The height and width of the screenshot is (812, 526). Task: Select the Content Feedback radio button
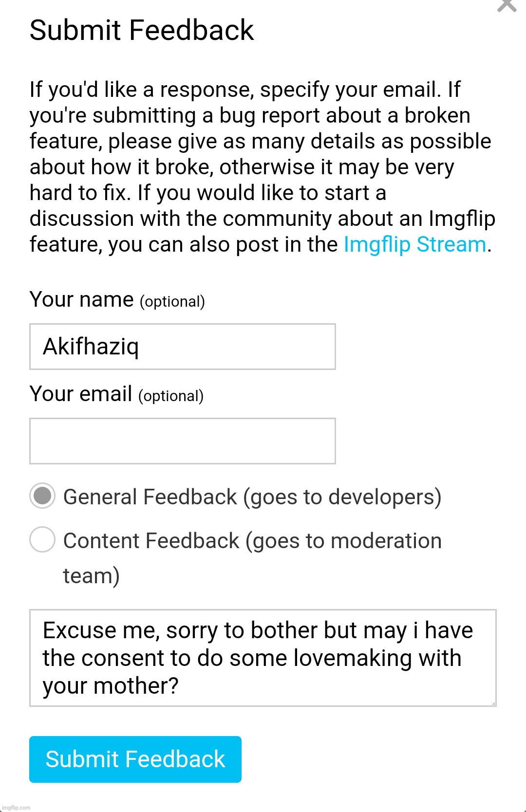click(x=42, y=540)
